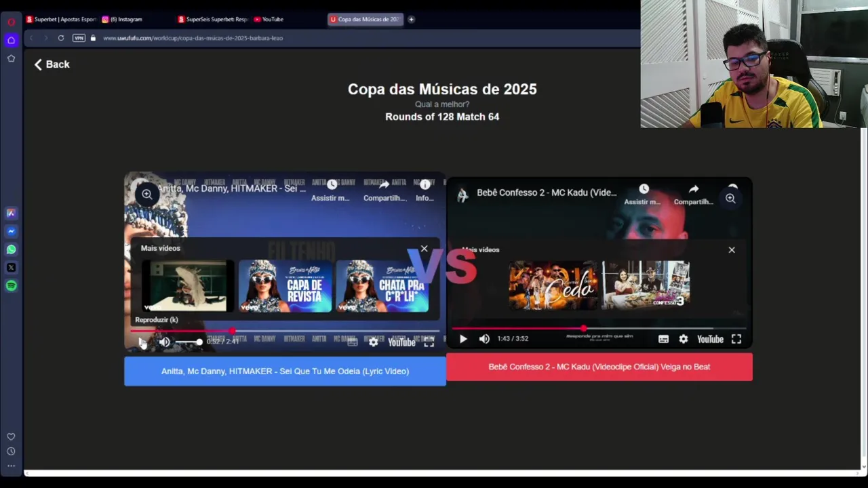
Task: Open settings gear on Anitta video
Action: 374,342
